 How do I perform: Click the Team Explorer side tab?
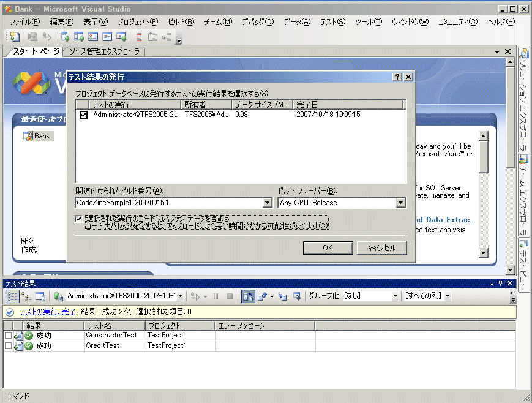[524, 195]
